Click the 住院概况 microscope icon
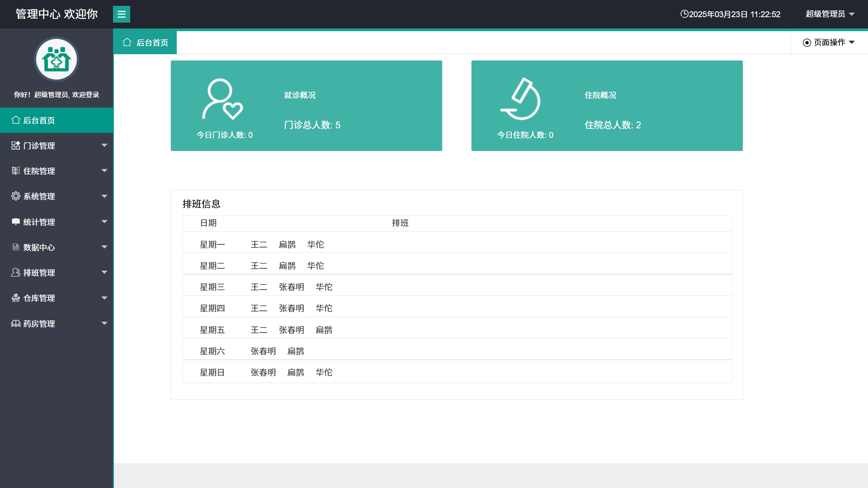This screenshot has width=868, height=488. click(521, 99)
